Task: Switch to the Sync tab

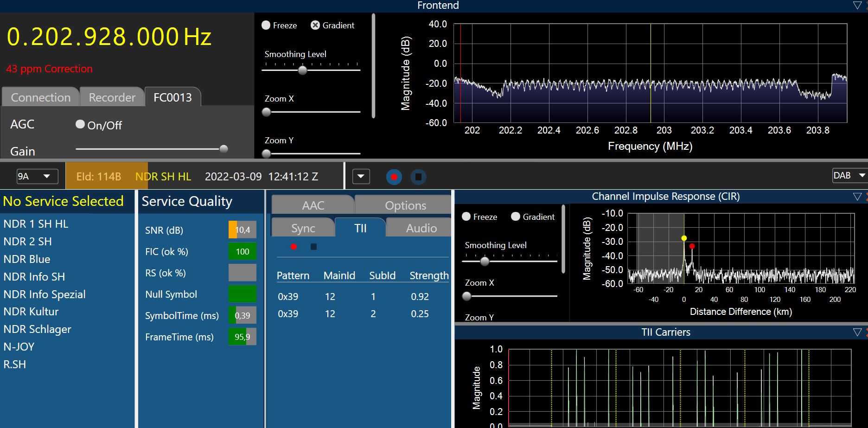Action: 303,228
